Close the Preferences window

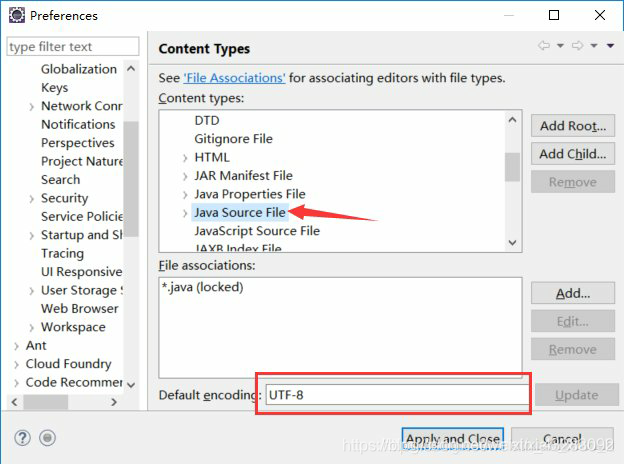[600, 15]
